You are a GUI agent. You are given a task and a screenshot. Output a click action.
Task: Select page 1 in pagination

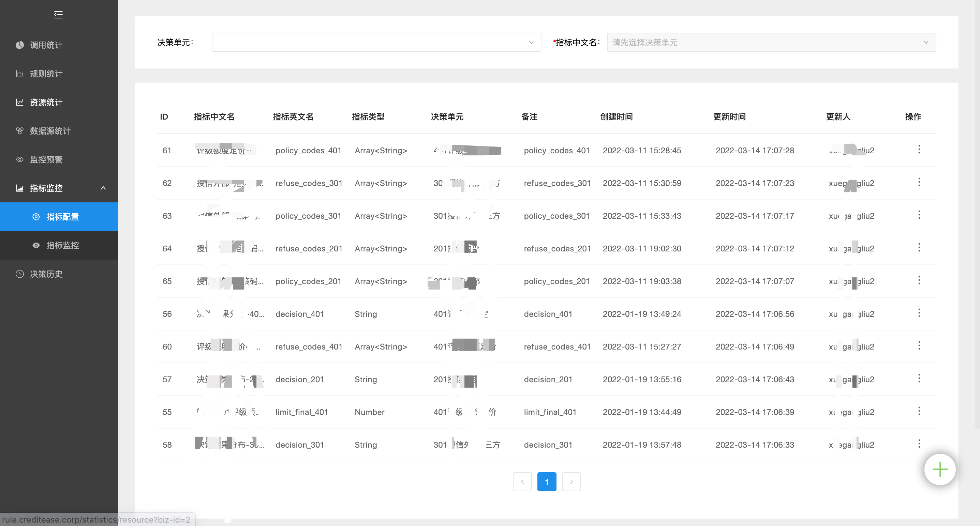point(547,481)
